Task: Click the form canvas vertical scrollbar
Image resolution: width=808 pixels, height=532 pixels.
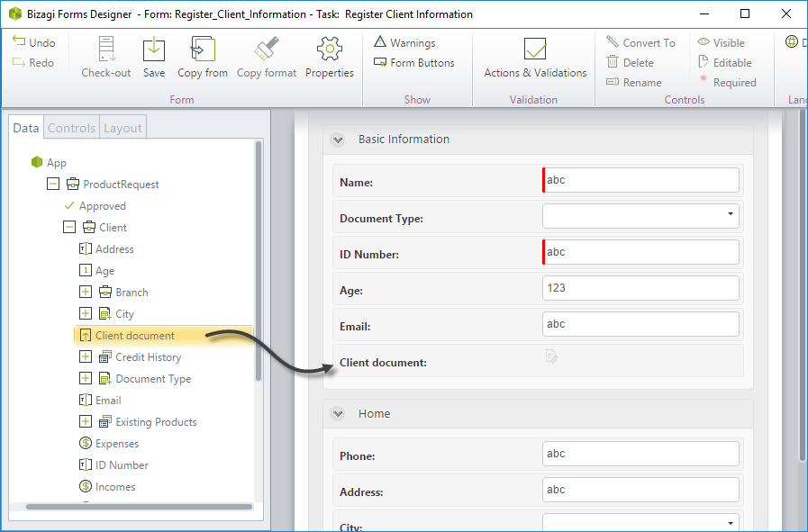Action: pos(802,284)
